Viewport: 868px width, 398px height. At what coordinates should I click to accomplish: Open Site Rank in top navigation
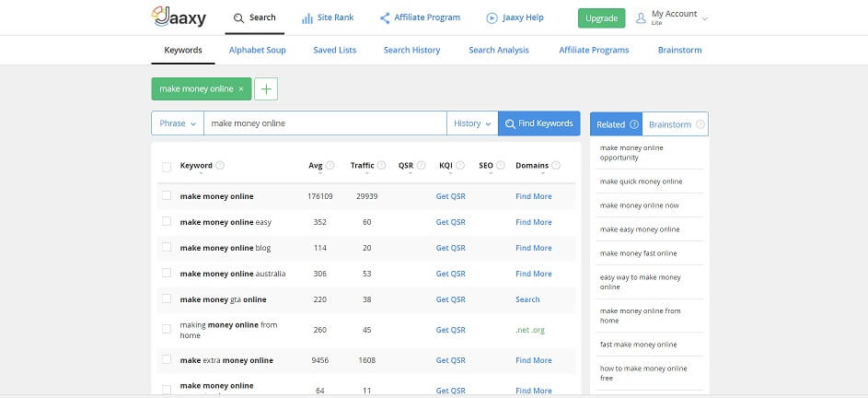point(328,18)
